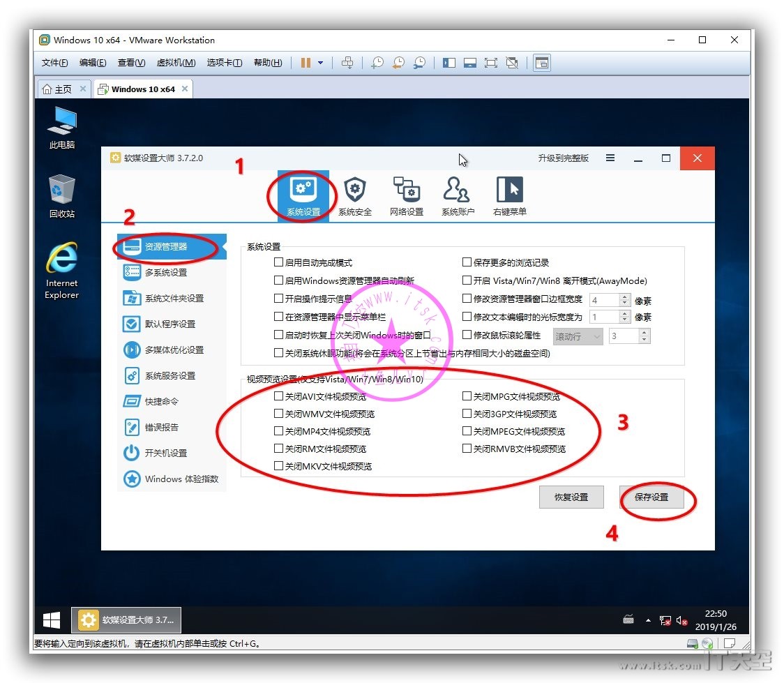Toggle the VMware library sidebar icon

[449, 63]
